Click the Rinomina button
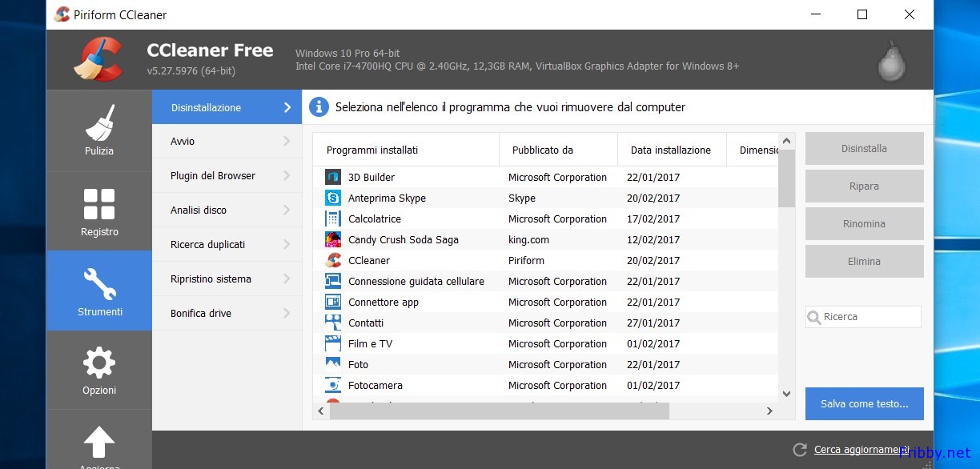Viewport: 980px width, 469px height. (x=864, y=224)
